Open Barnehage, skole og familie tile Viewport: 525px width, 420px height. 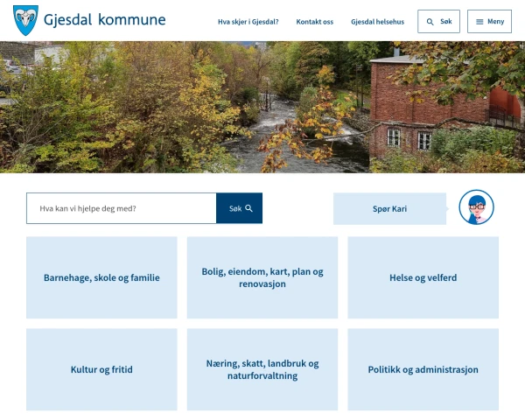101,277
